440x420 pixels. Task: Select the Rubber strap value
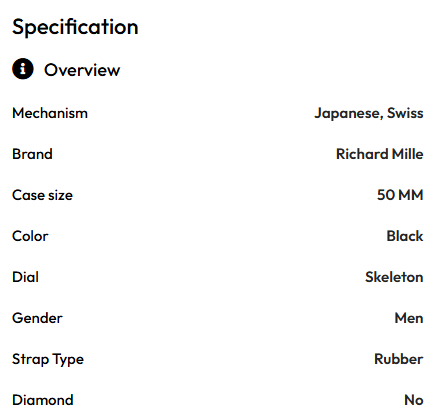click(x=399, y=359)
